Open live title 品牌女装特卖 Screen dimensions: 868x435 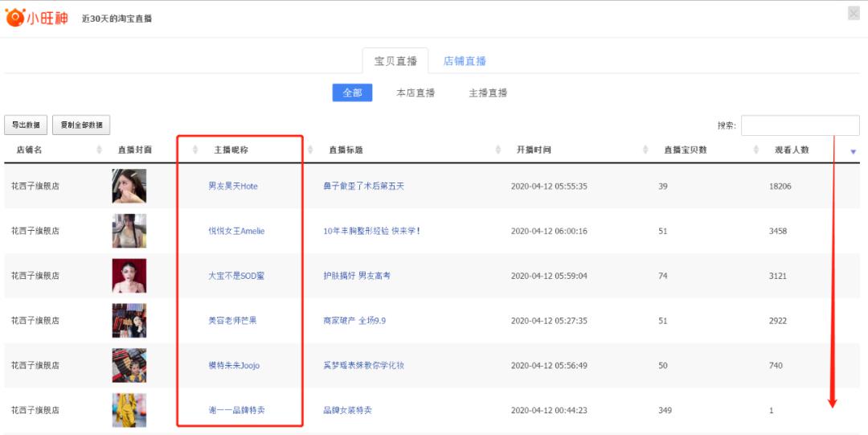(348, 410)
